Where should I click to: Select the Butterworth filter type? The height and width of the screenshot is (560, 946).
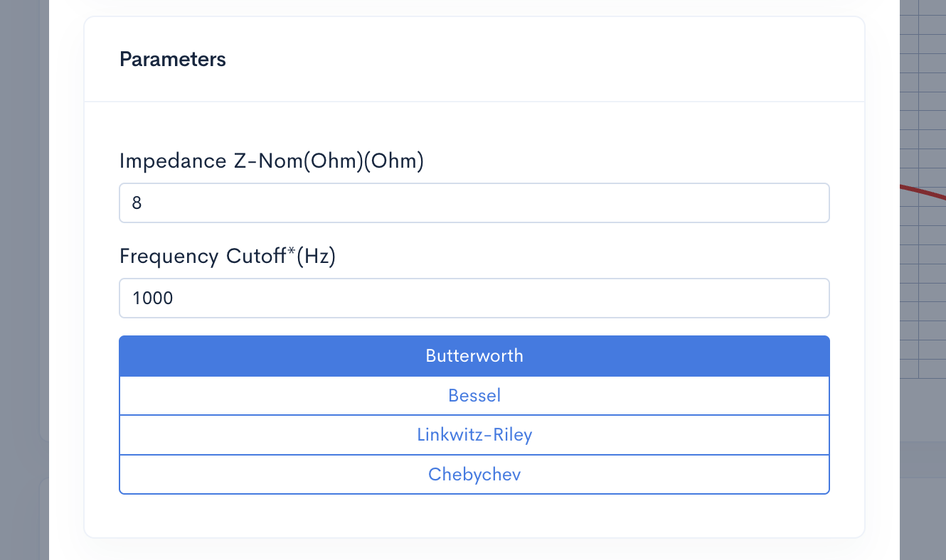pos(474,356)
